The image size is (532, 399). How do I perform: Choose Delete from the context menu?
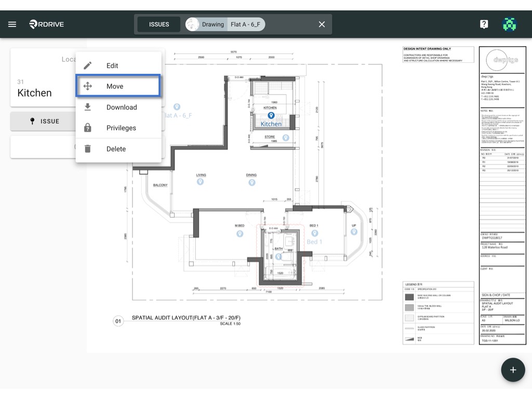(118, 149)
